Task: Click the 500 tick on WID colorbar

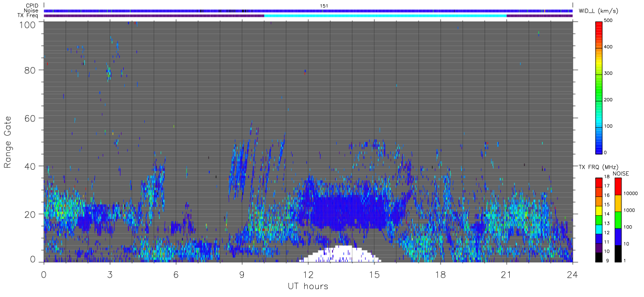Action: (609, 20)
